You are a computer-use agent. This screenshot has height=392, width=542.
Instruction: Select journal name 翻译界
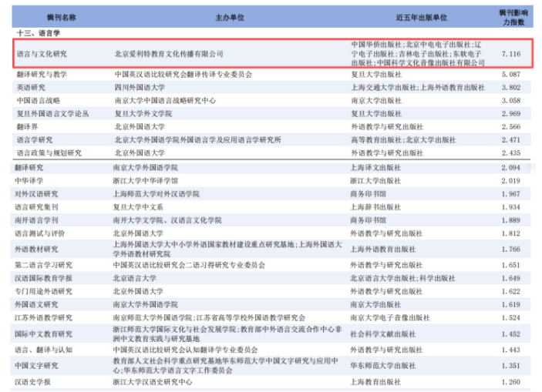[x=27, y=127]
